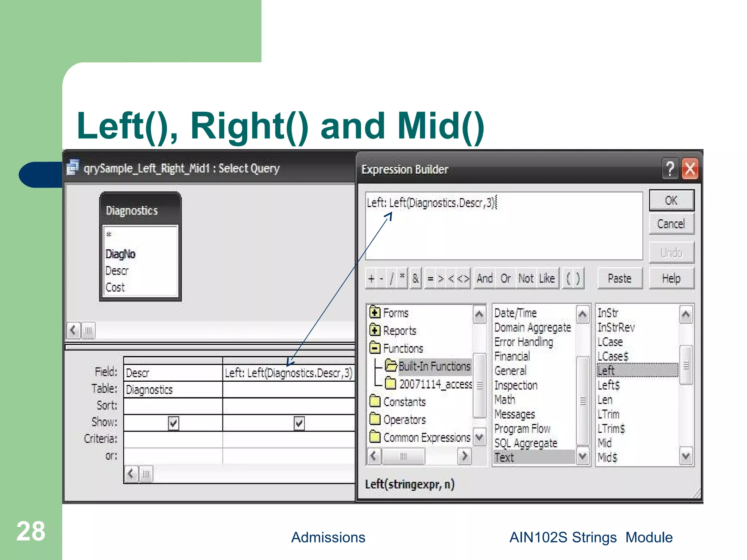Select DiagNo in the Diagnostics field list
This screenshot has width=747, height=560.
click(120, 254)
